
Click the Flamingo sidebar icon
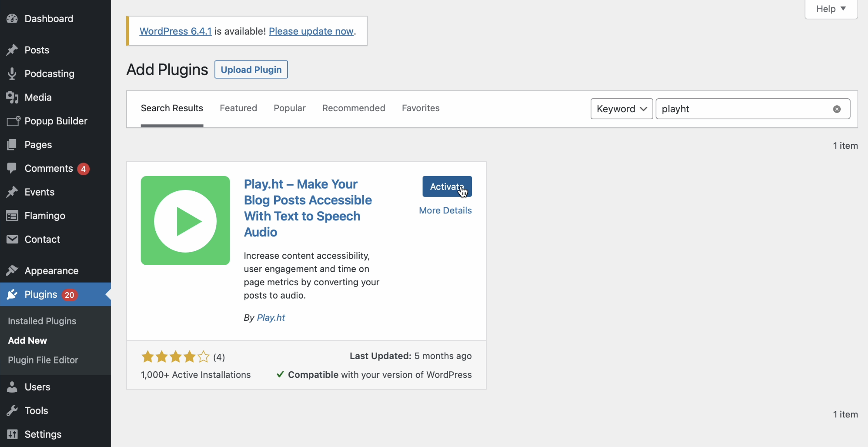coord(12,216)
